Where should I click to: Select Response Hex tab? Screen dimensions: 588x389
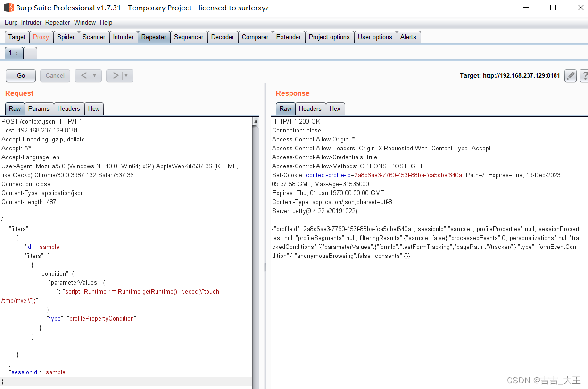(335, 108)
